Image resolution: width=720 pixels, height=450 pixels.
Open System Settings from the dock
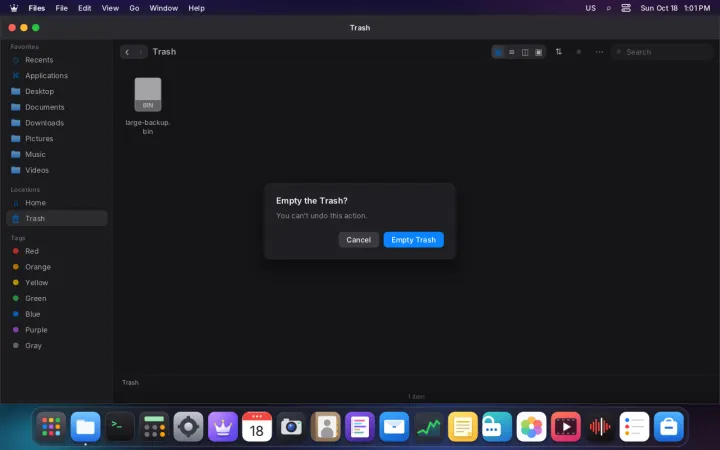(x=188, y=427)
